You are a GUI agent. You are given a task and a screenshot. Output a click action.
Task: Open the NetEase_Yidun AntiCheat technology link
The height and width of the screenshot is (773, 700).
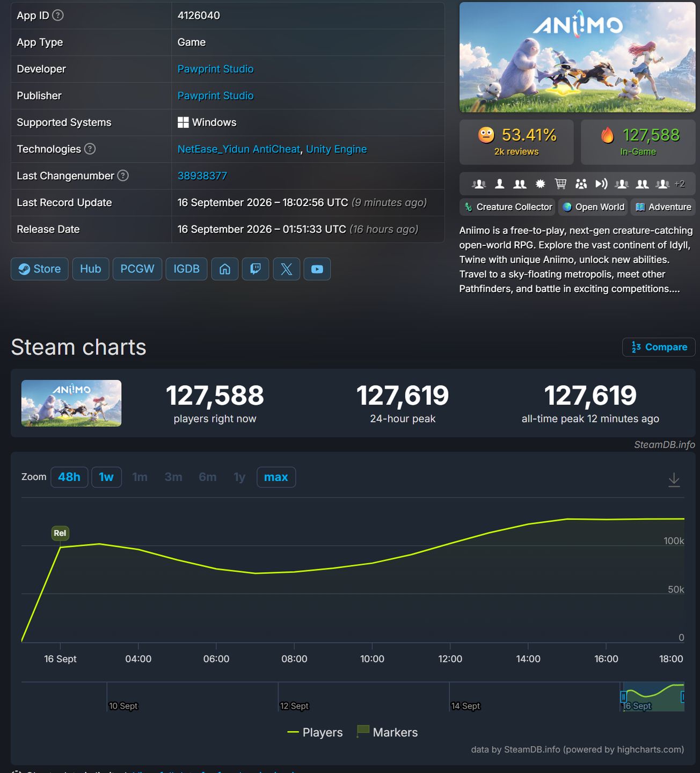click(x=238, y=149)
